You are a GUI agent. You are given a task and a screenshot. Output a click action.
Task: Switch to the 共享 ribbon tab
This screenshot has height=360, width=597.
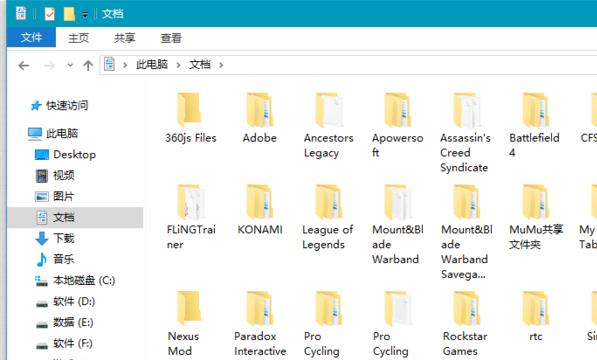click(125, 38)
